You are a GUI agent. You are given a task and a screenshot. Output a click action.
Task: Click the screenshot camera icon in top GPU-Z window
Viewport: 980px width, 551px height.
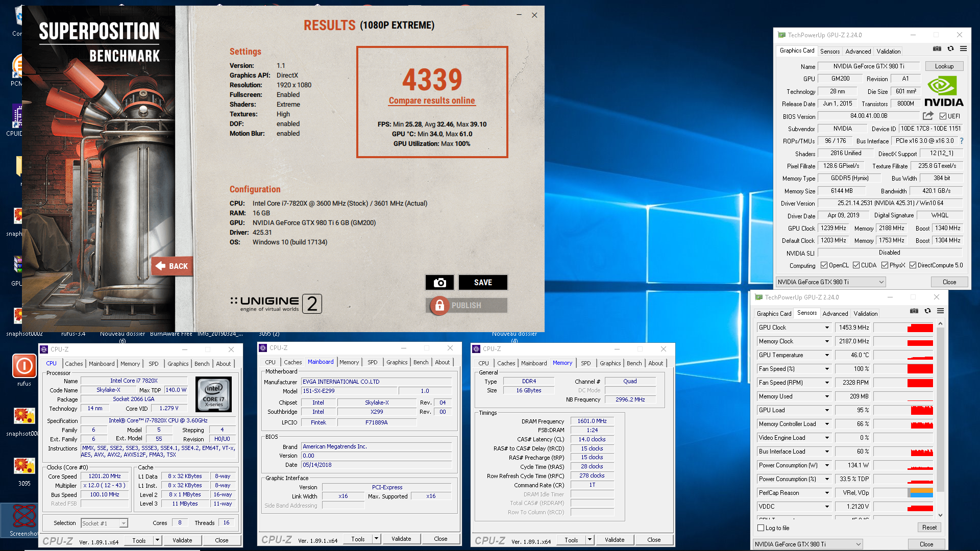point(937,49)
